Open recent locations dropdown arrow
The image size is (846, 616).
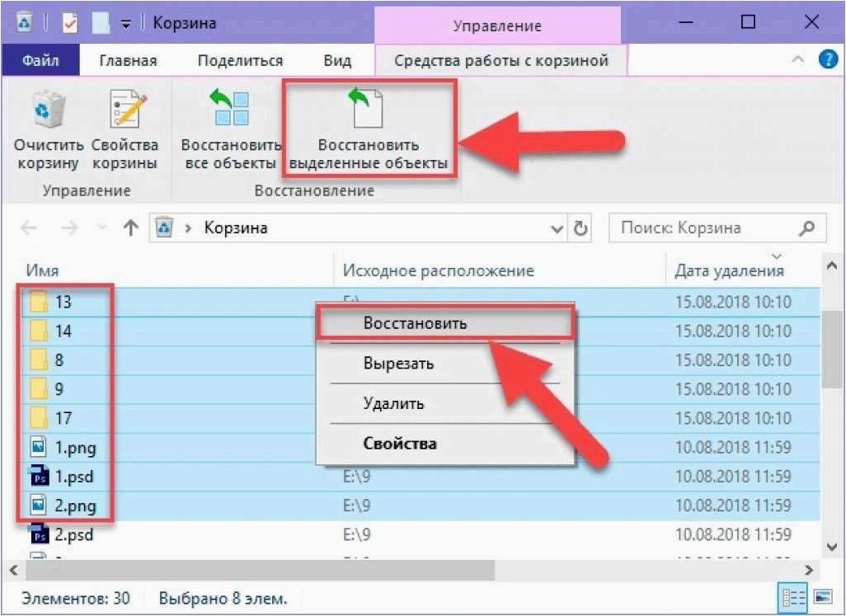(x=101, y=228)
